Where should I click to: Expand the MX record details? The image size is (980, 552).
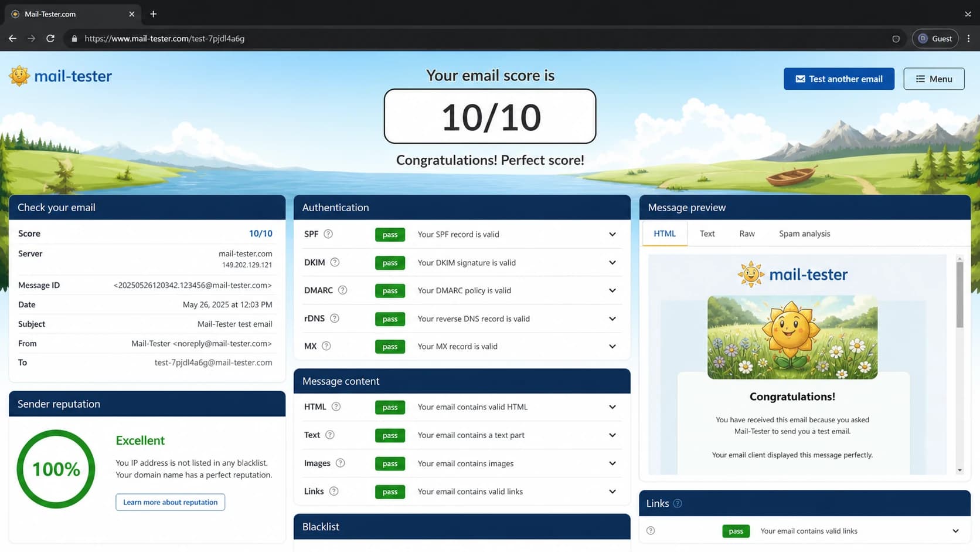tap(612, 346)
